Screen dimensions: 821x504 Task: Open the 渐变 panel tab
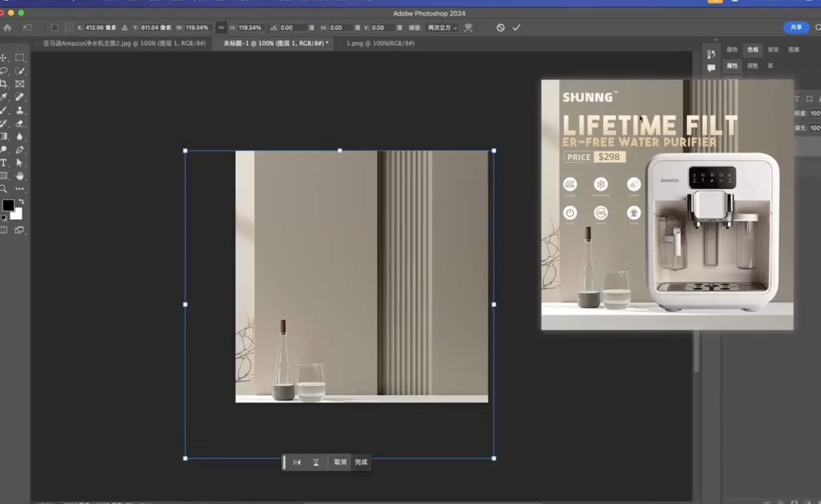773,50
